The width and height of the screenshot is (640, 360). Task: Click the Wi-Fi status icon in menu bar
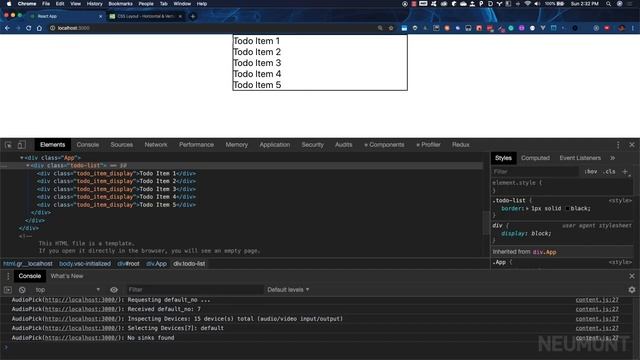coord(527,4)
